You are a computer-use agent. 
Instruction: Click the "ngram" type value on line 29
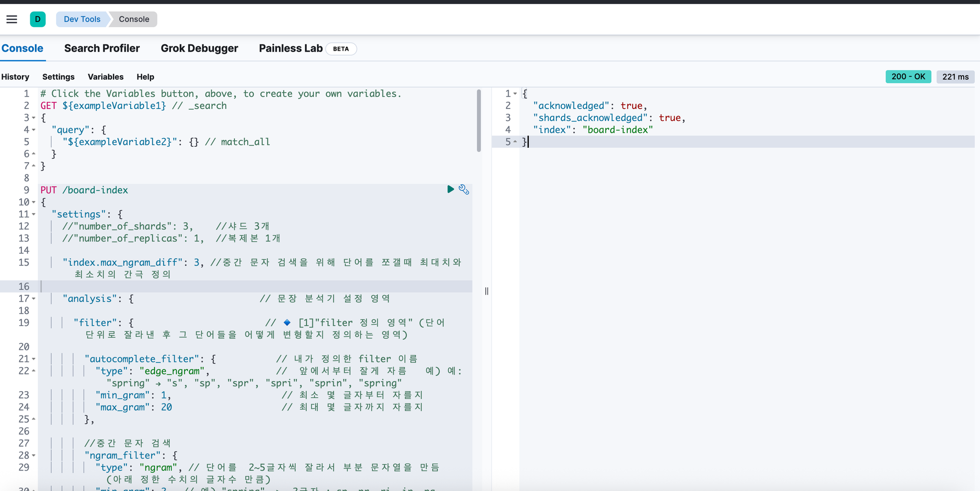(158, 467)
